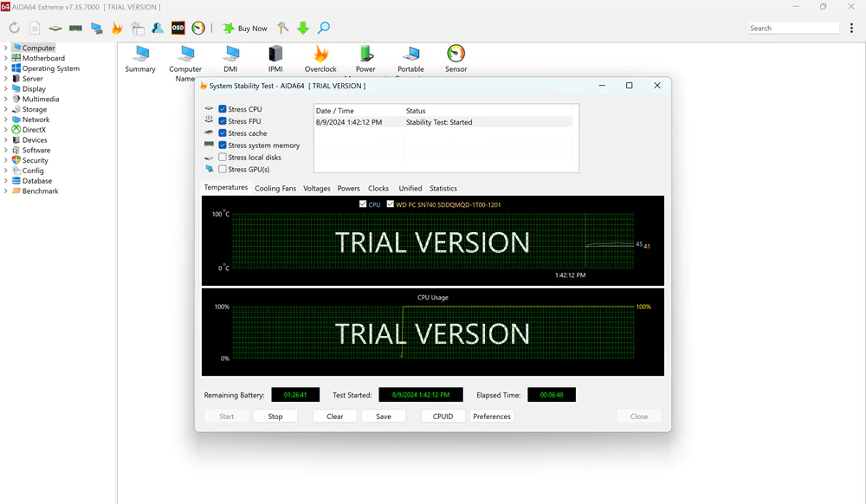
Task: Expand the Multimedia tree node
Action: coord(5,99)
